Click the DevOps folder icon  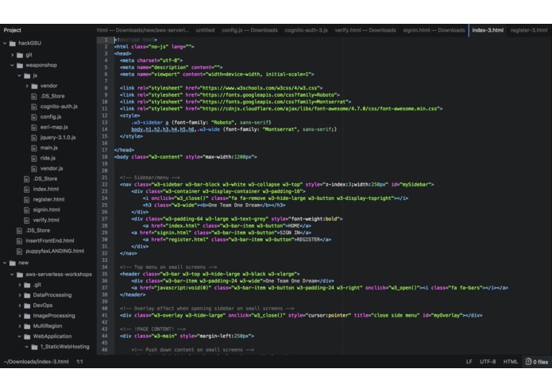pos(27,306)
